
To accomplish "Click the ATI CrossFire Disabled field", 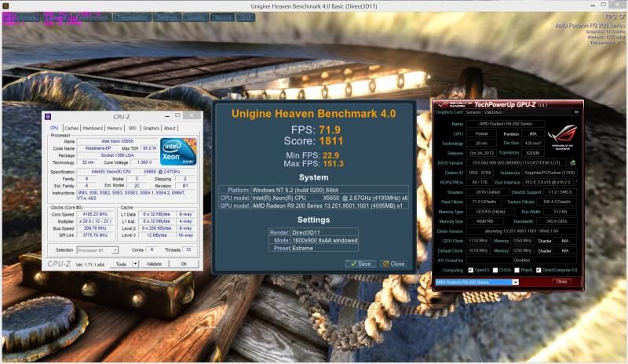I will pos(521,260).
